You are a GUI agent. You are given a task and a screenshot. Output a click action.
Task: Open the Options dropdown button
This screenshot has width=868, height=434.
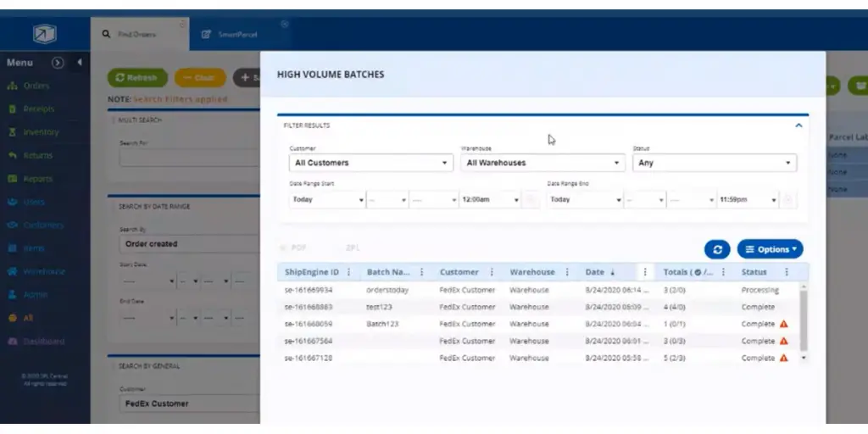[770, 249]
